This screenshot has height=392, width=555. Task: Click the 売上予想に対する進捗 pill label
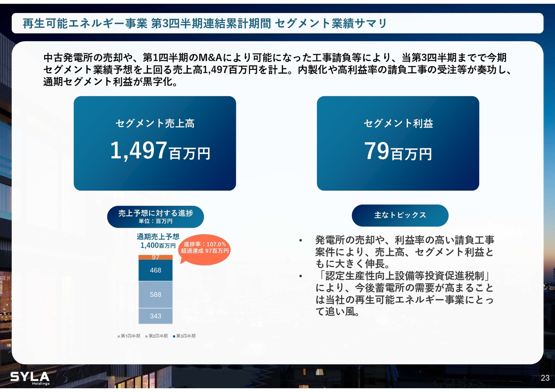click(x=155, y=216)
